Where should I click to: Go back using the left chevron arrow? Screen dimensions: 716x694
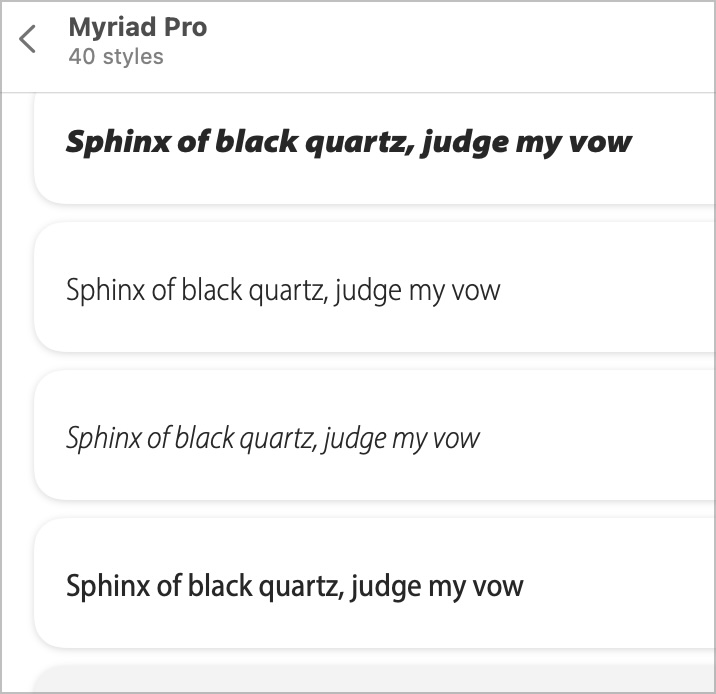click(x=27, y=40)
